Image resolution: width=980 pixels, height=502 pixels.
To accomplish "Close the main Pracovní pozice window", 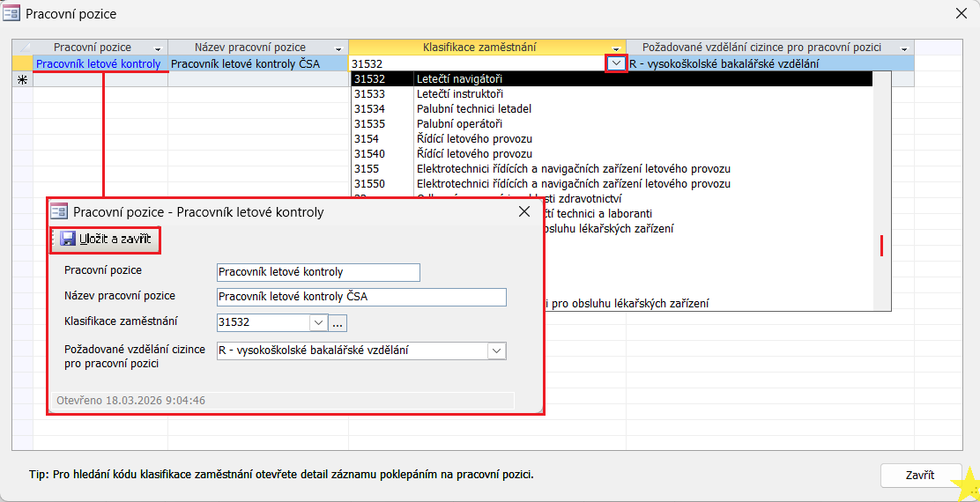I will tap(961, 13).
